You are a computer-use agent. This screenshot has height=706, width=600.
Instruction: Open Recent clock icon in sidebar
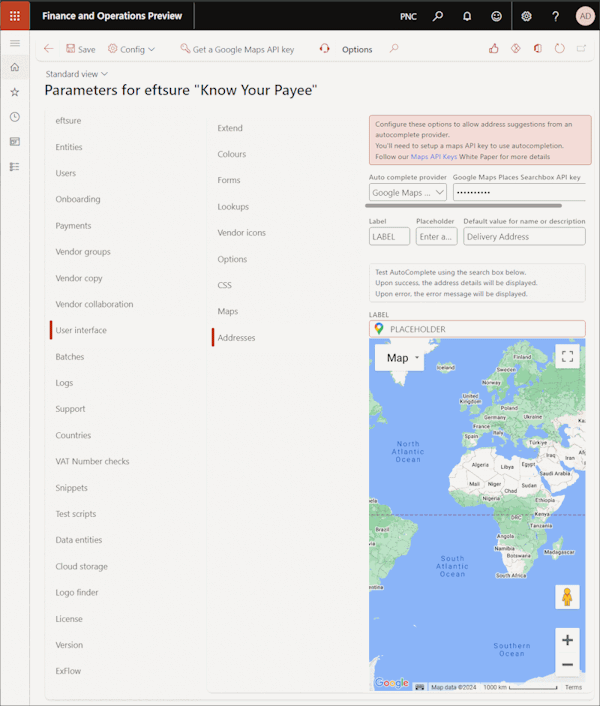pyautogui.click(x=15, y=117)
